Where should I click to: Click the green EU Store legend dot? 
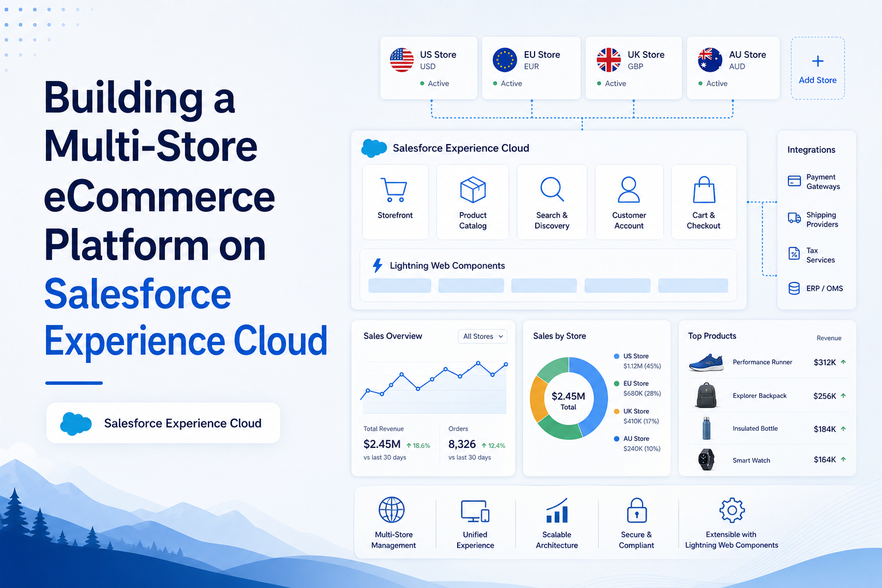point(617,384)
